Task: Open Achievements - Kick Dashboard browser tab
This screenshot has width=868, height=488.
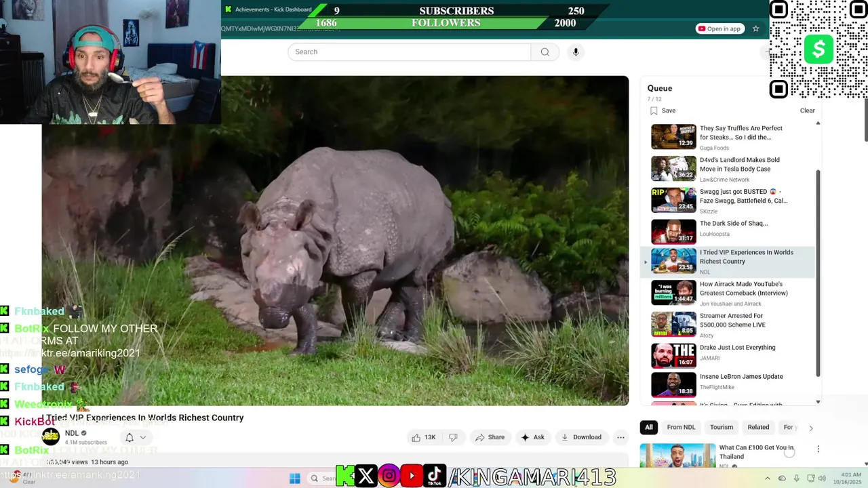Action: click(x=269, y=9)
